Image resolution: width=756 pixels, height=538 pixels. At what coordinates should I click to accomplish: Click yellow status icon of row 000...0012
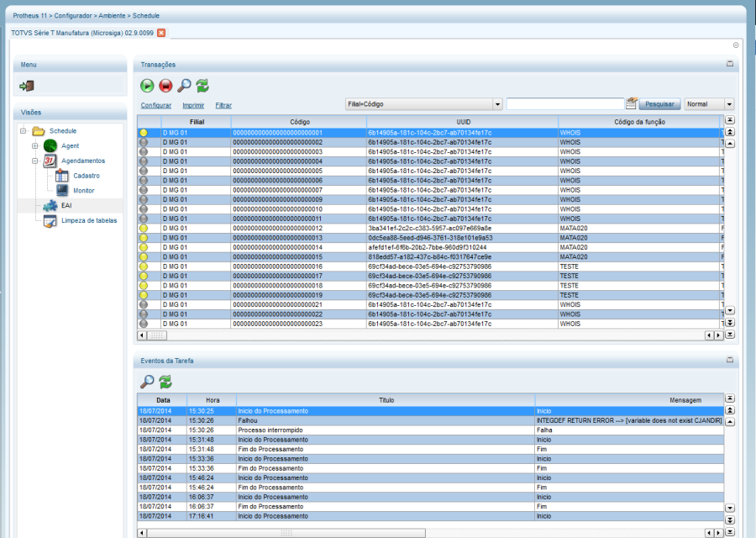(x=143, y=228)
